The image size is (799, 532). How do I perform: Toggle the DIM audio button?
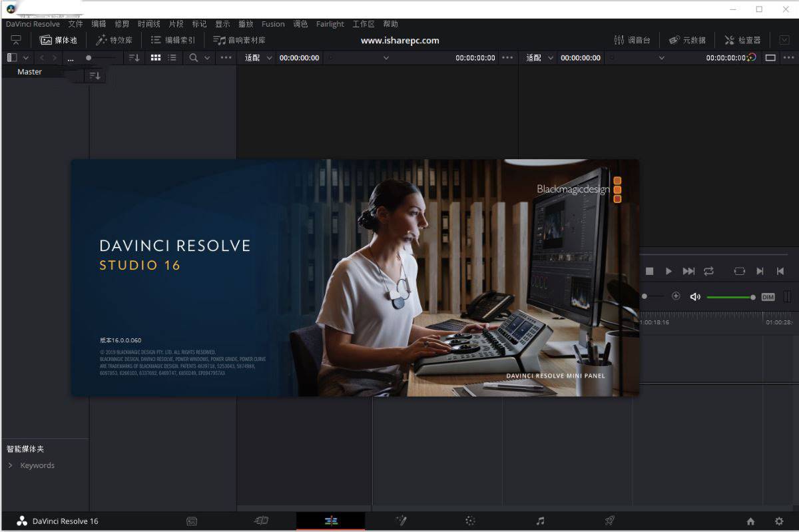[x=768, y=297]
